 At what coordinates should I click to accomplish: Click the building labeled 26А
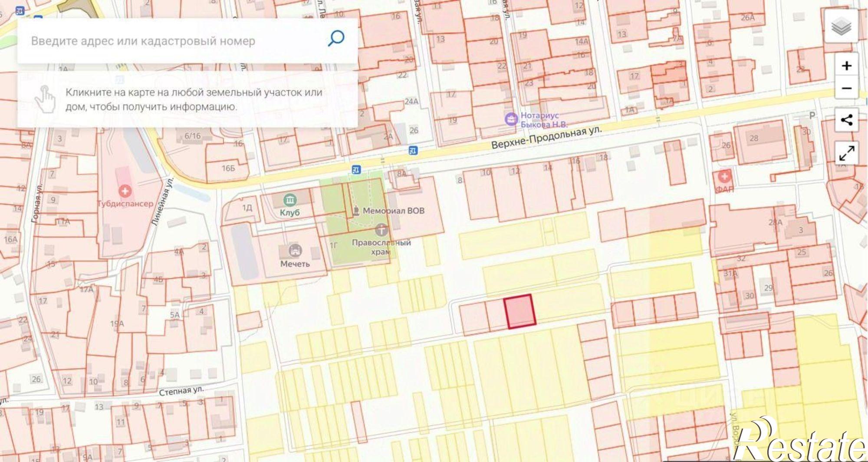pyautogui.click(x=747, y=18)
